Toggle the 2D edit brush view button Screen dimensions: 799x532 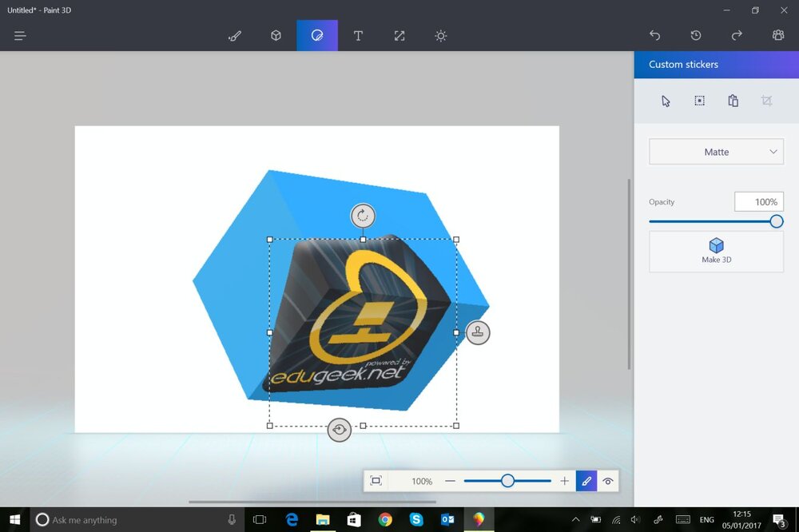586,481
